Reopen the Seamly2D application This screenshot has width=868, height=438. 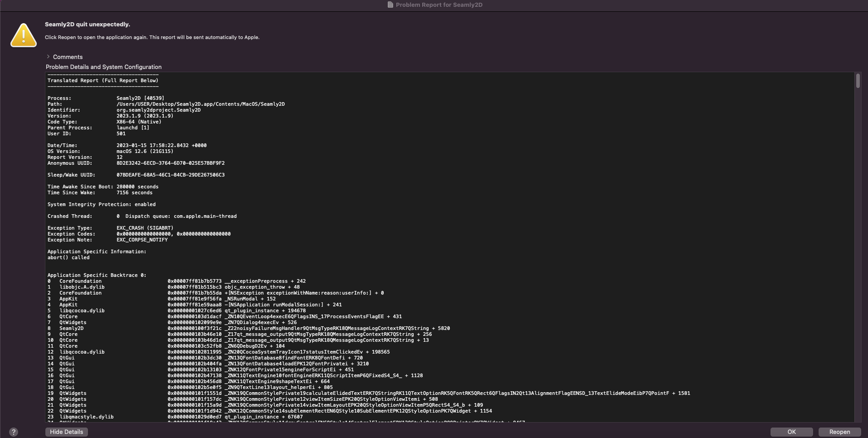tap(839, 432)
